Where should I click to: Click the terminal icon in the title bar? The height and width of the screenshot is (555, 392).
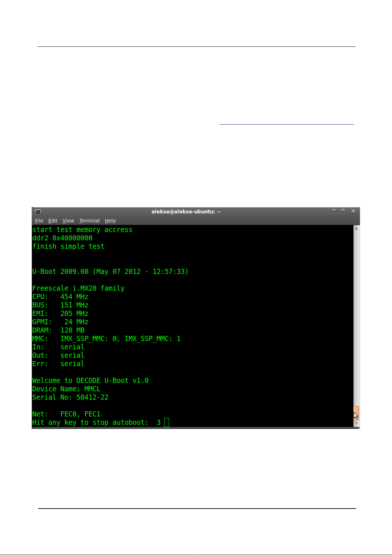click(38, 211)
